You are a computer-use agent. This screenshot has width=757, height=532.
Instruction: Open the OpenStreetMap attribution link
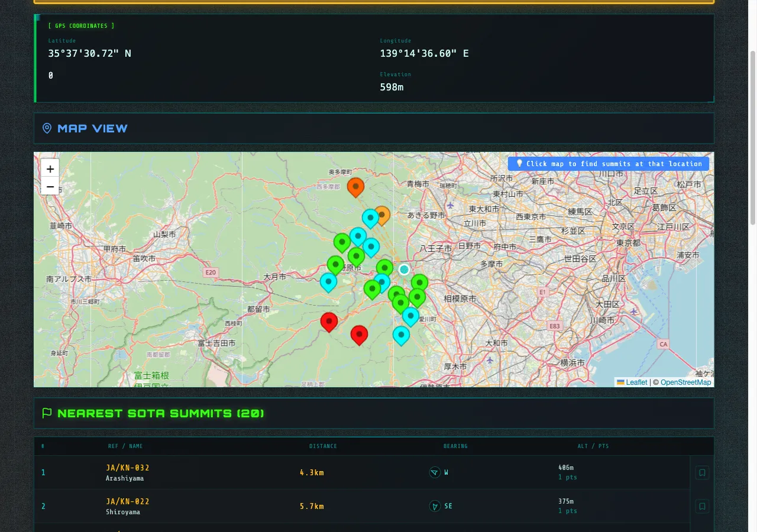point(685,382)
